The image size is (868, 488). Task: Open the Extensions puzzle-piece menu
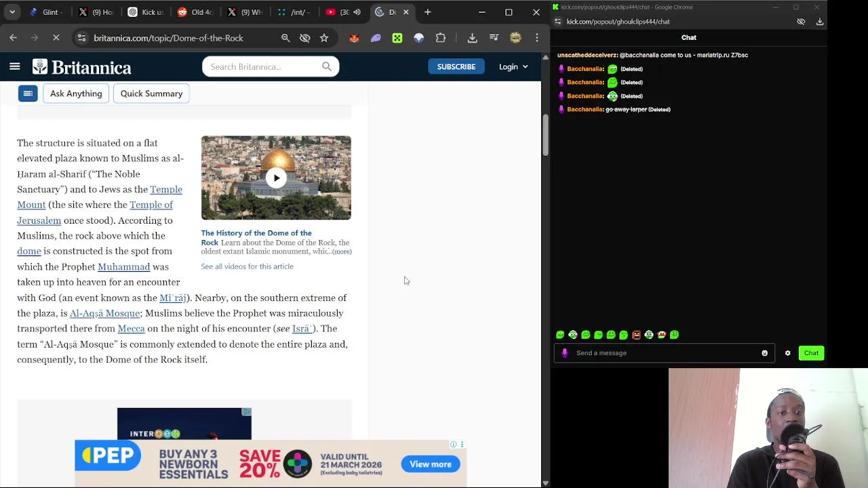point(441,38)
